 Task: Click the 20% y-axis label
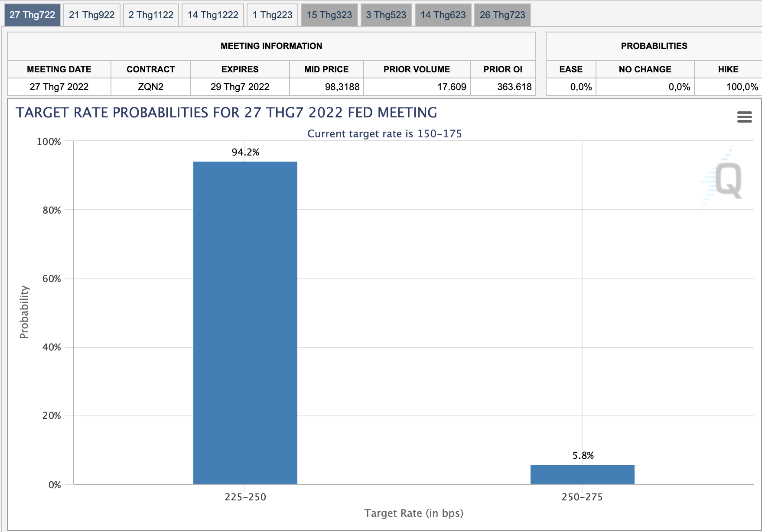coord(52,415)
